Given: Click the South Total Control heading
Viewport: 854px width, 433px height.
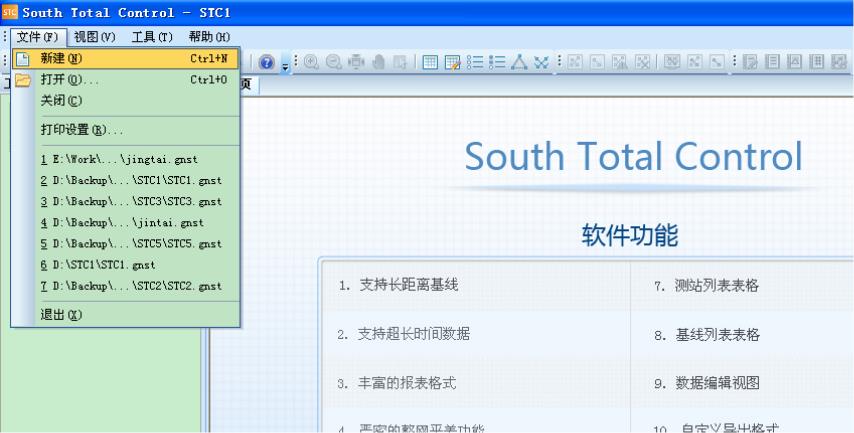Looking at the screenshot, I should click(x=633, y=156).
